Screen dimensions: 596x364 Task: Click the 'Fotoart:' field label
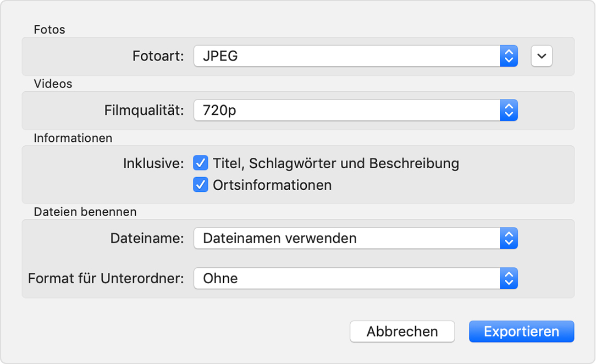pyautogui.click(x=158, y=56)
